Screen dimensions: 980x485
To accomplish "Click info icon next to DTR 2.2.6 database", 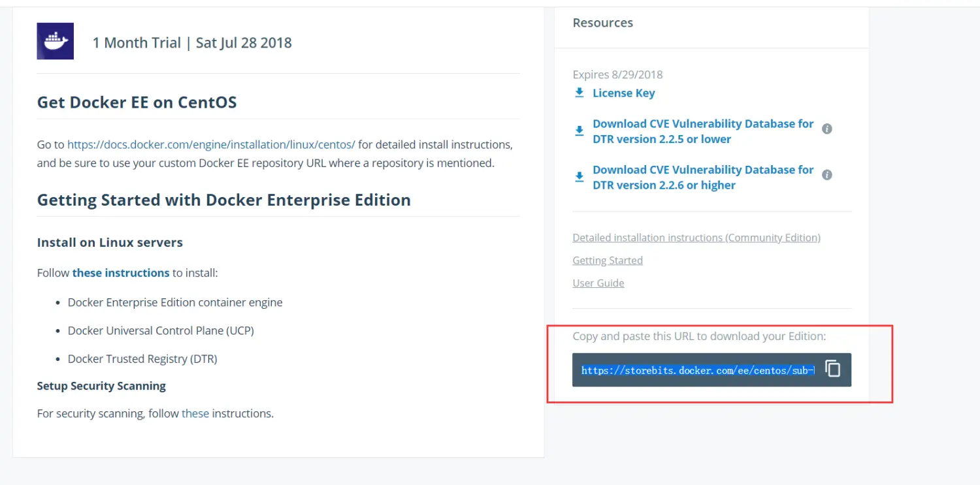I will [826, 175].
